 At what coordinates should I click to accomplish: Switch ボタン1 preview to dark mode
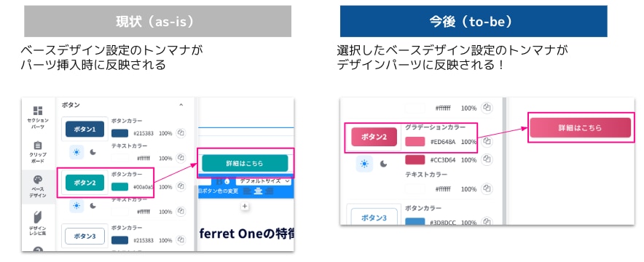pos(93,152)
